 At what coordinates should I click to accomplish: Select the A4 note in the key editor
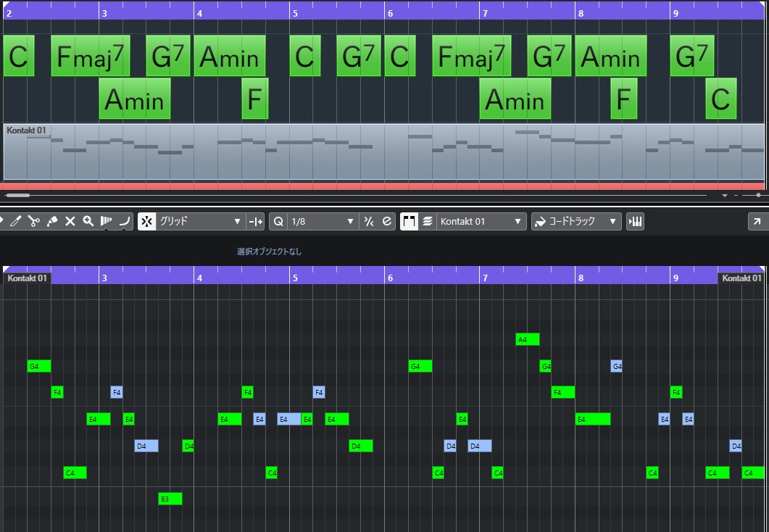click(528, 339)
